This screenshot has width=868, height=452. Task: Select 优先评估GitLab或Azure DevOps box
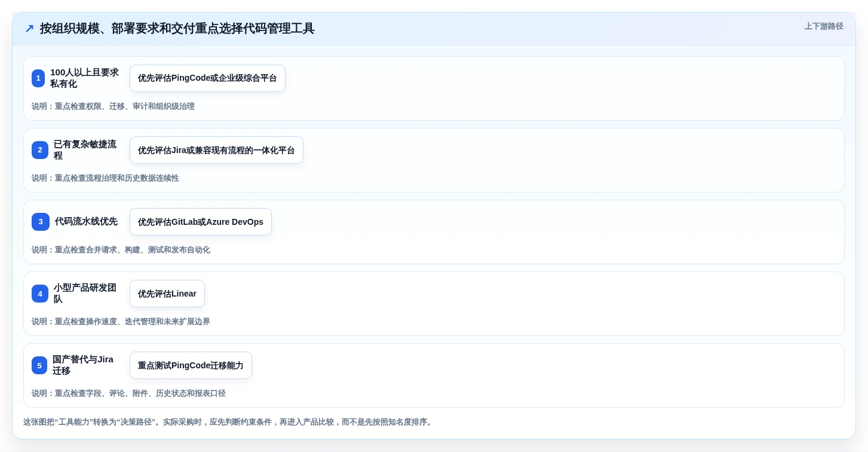point(201,222)
